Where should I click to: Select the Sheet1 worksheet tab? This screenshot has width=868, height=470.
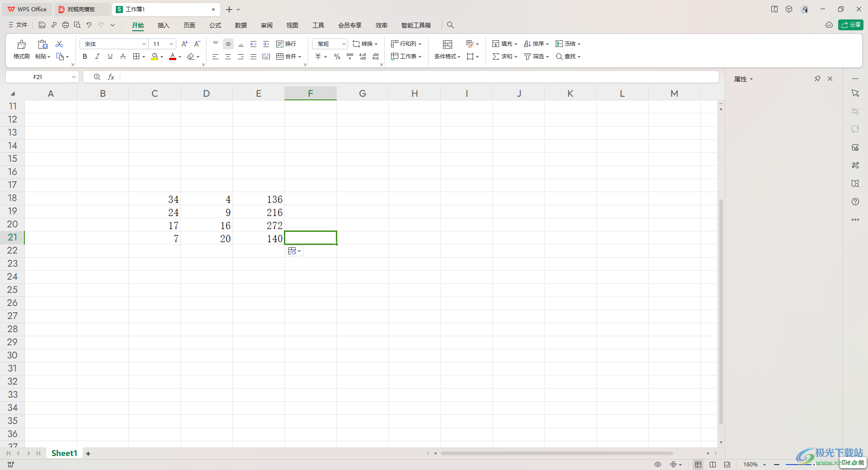click(x=64, y=453)
